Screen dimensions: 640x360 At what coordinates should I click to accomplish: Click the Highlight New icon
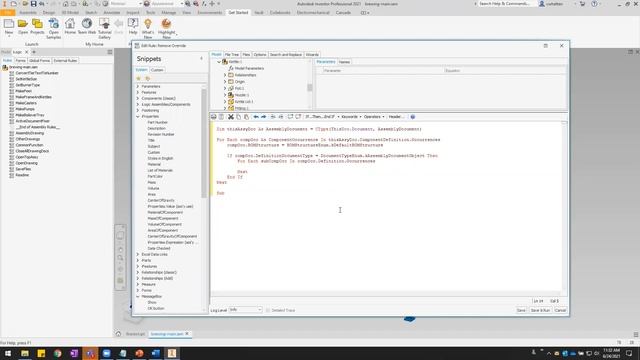click(x=166, y=24)
